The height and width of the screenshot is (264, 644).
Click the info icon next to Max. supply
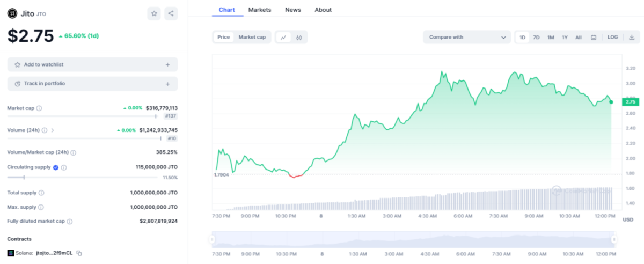click(41, 207)
